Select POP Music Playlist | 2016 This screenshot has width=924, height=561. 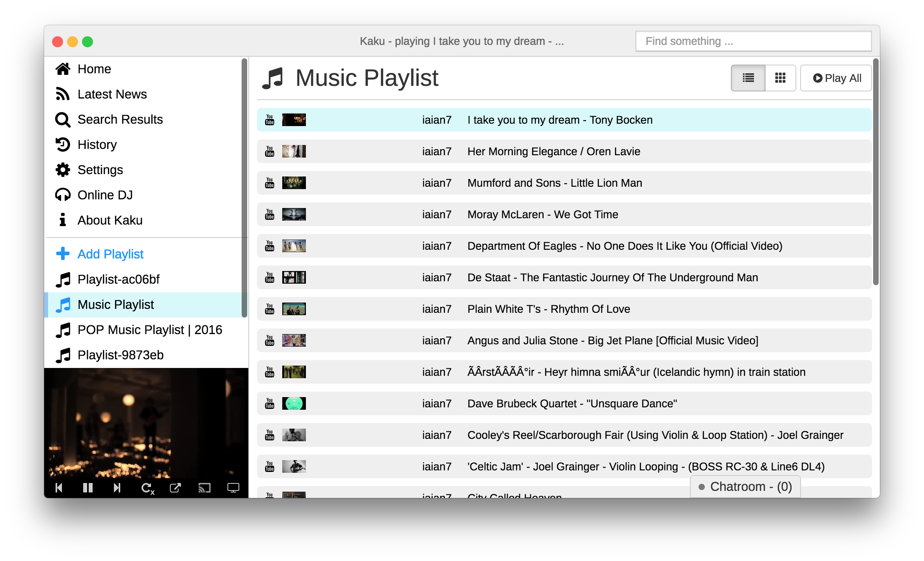click(x=150, y=330)
